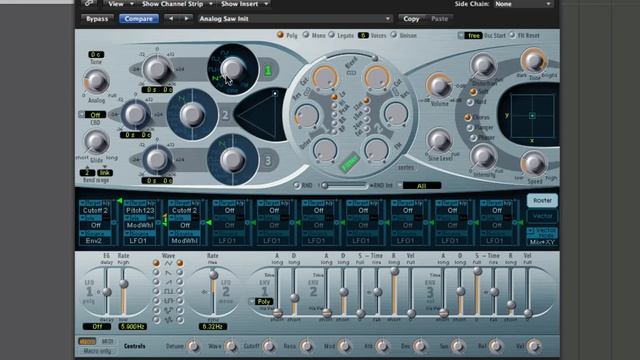Switch to the Router view

[542, 200]
